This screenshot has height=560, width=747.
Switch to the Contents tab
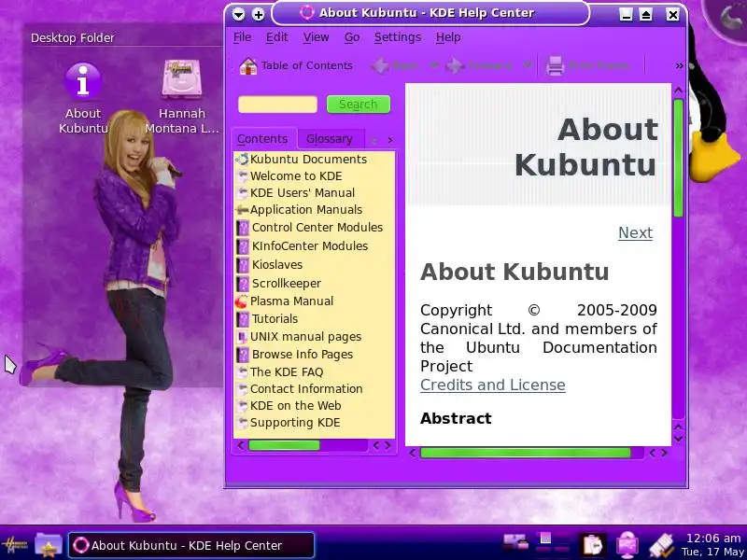(262, 139)
